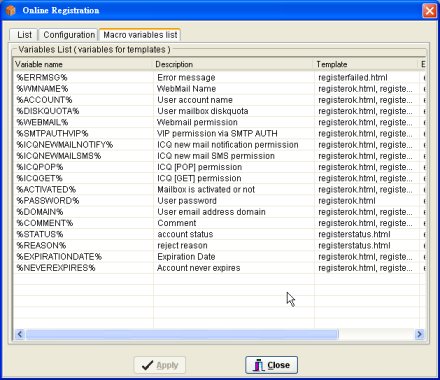The height and width of the screenshot is (380, 440).
Task: Click the 'Expiration Date' description
Action: tap(186, 257)
